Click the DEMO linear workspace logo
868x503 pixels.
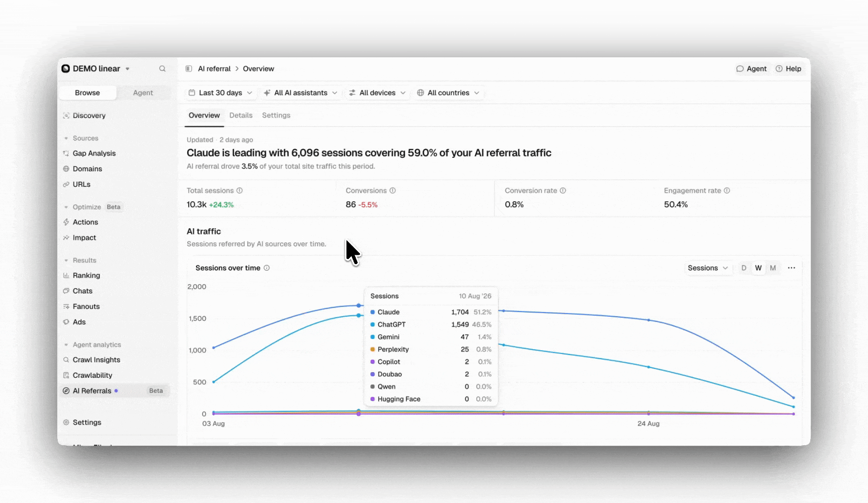66,68
